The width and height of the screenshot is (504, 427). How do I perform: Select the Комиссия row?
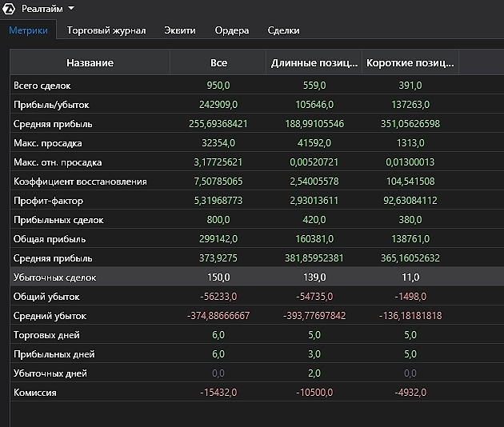[x=36, y=393]
